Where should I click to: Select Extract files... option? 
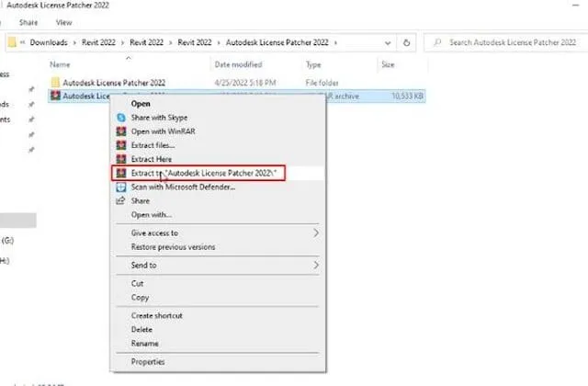click(153, 145)
